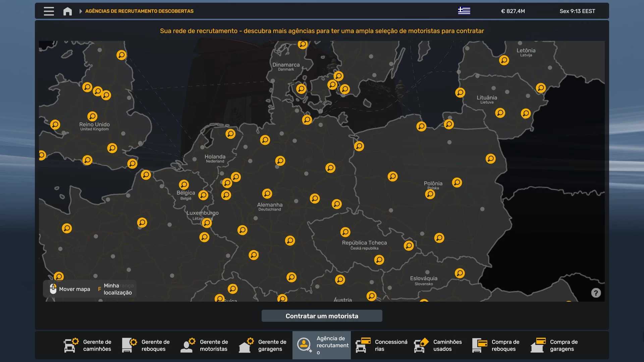Select agency marker below Letônia label
The height and width of the screenshot is (362, 644).
coord(504,60)
